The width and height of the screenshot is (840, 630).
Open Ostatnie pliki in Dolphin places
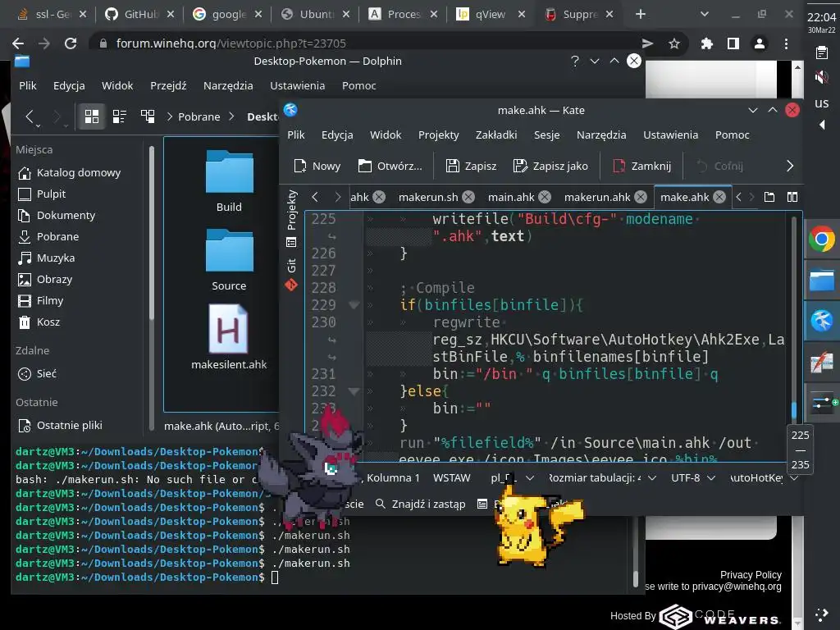coord(60,426)
